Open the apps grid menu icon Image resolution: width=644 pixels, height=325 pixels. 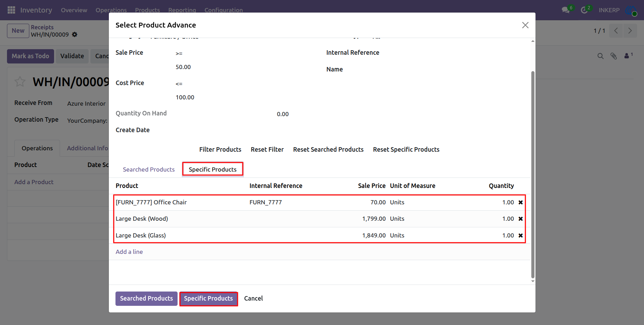(x=11, y=10)
